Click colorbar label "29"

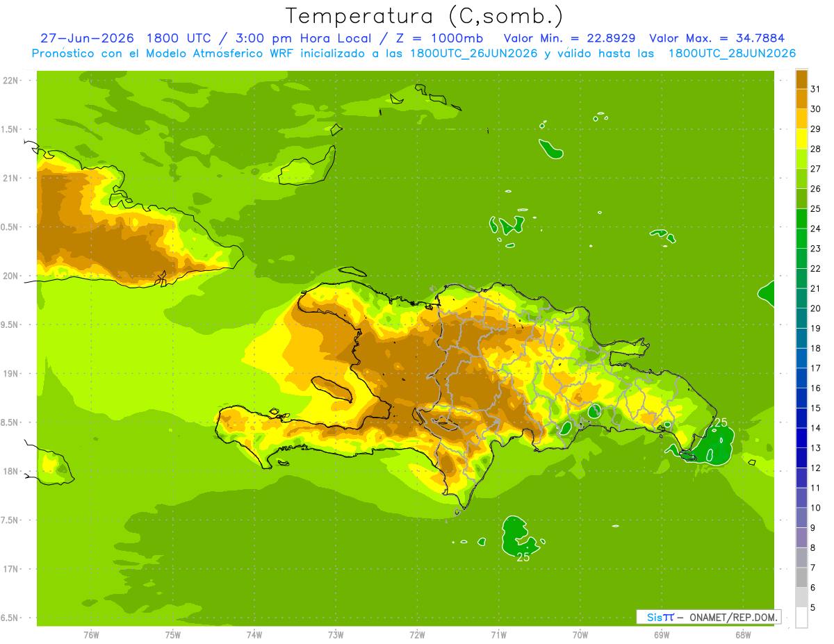point(816,129)
